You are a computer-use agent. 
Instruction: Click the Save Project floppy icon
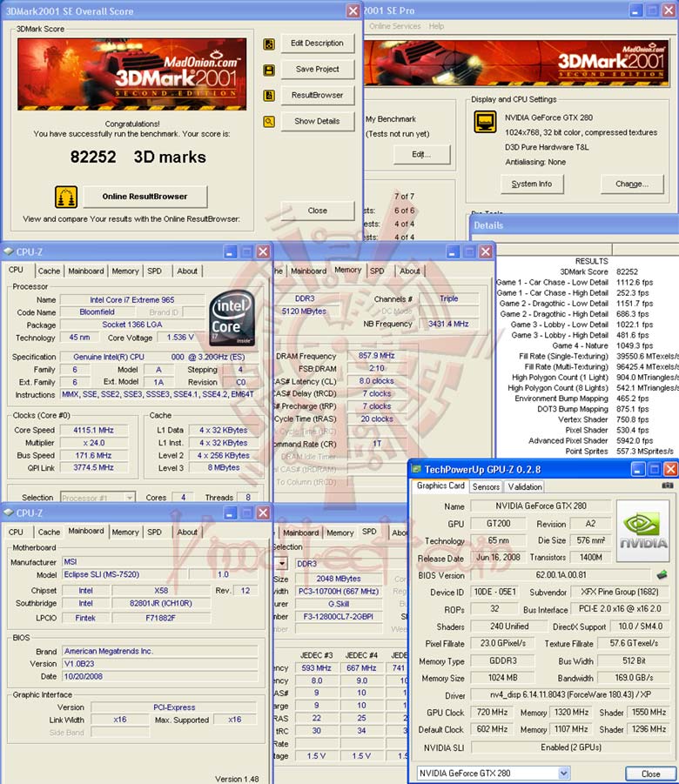pyautogui.click(x=269, y=70)
